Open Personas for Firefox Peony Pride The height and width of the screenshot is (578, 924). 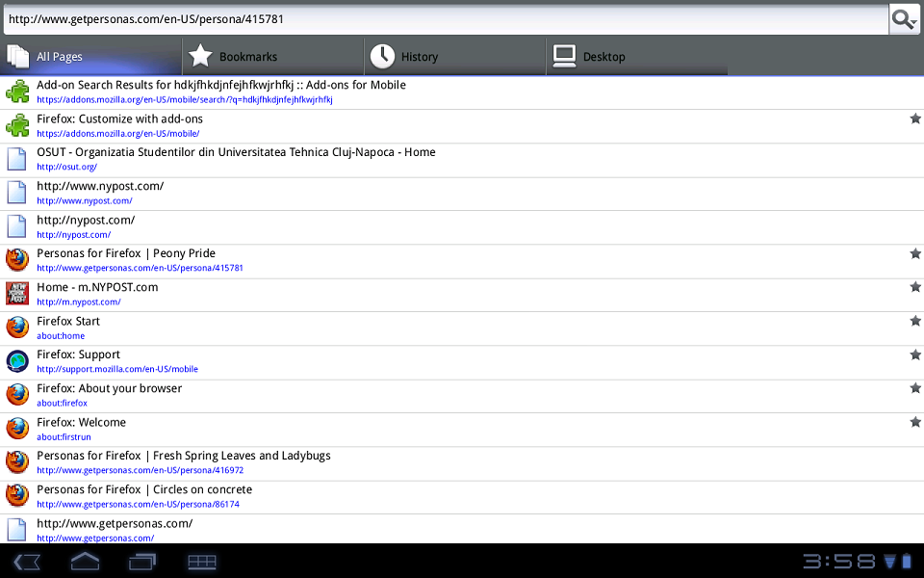coord(462,261)
